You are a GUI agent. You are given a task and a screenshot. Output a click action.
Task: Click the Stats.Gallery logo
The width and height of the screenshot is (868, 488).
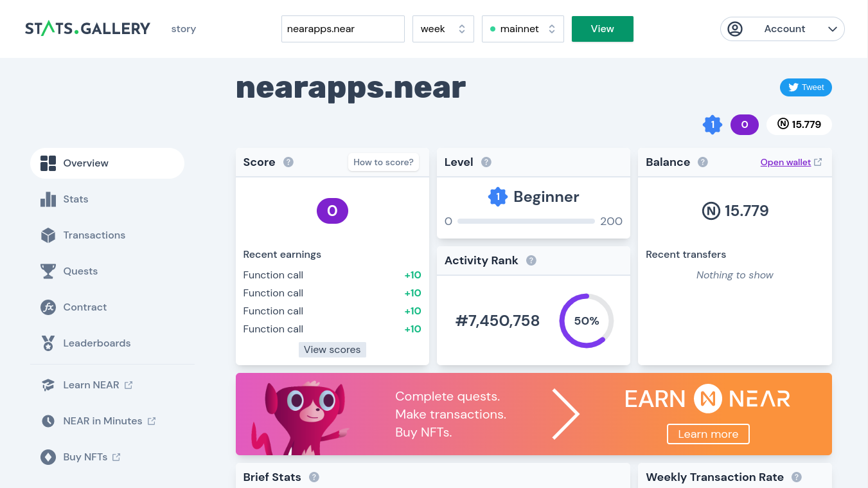pos(87,29)
